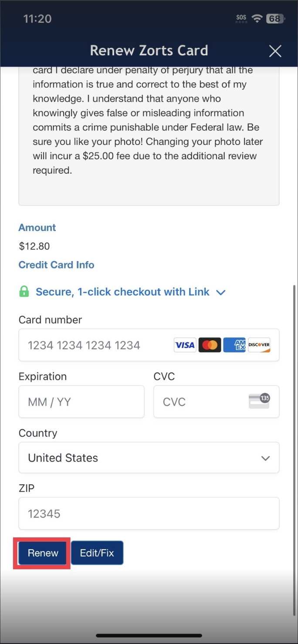The width and height of the screenshot is (298, 644).
Task: Click the Country field down arrow
Action: [x=265, y=458]
